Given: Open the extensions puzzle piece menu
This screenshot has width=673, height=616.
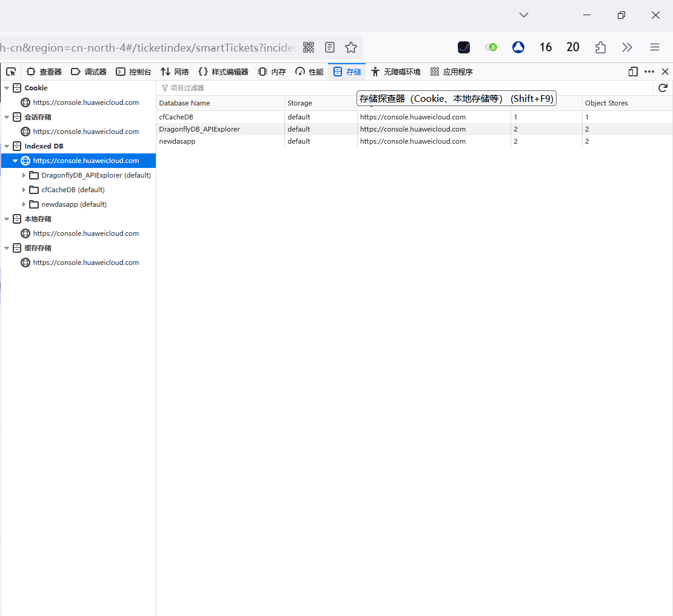Looking at the screenshot, I should coord(600,47).
